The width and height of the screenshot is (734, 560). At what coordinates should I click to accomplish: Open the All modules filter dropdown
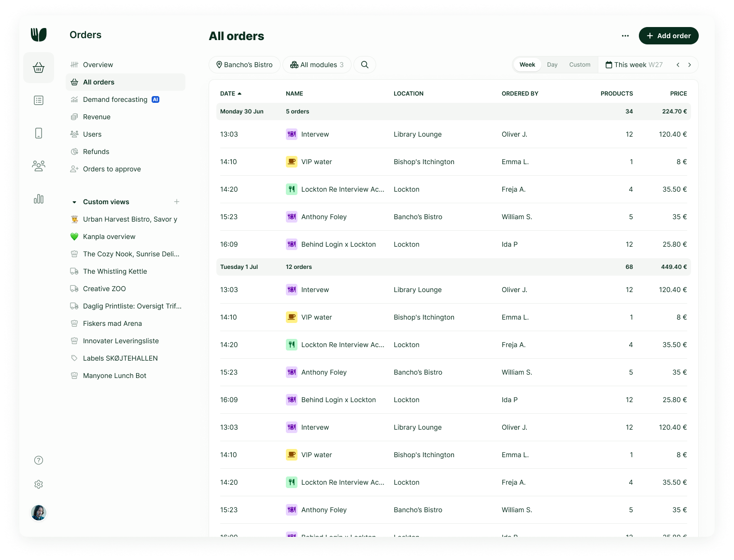(317, 65)
